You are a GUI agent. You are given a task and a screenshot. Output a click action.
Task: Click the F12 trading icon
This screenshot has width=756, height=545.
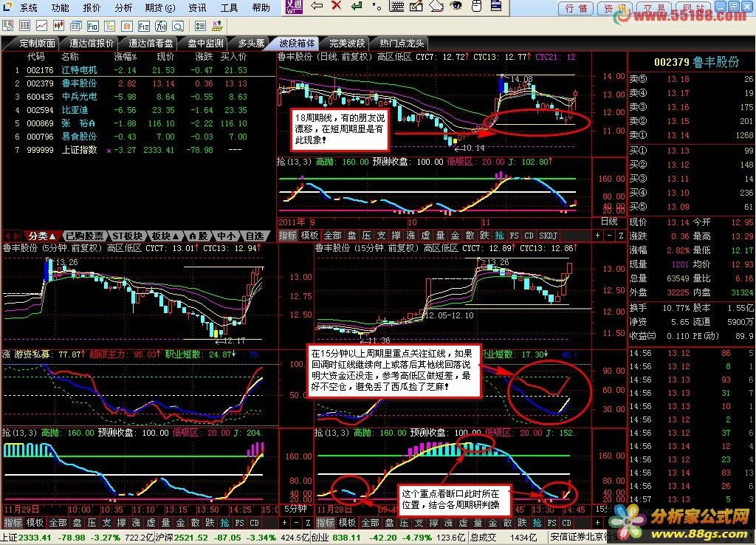coord(144,26)
